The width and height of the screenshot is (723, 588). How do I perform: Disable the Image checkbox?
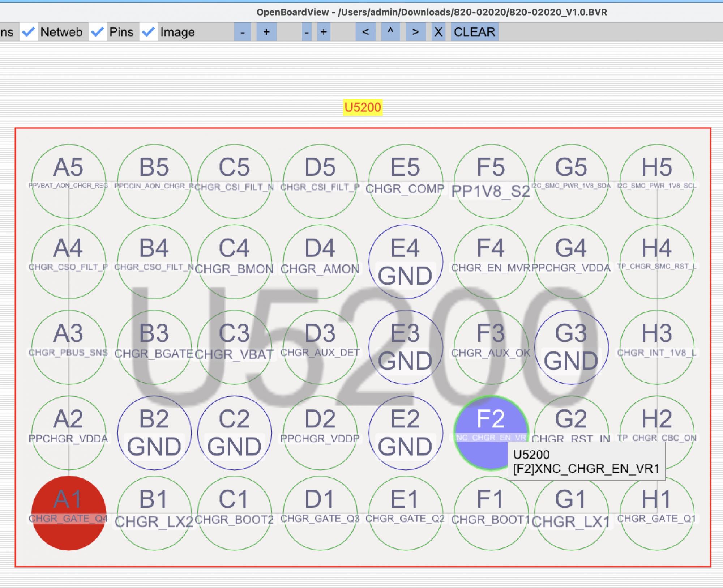click(x=148, y=32)
